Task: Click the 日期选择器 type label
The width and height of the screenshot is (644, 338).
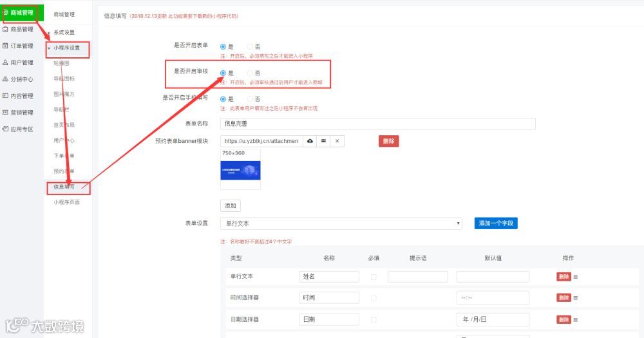Action: (244, 319)
